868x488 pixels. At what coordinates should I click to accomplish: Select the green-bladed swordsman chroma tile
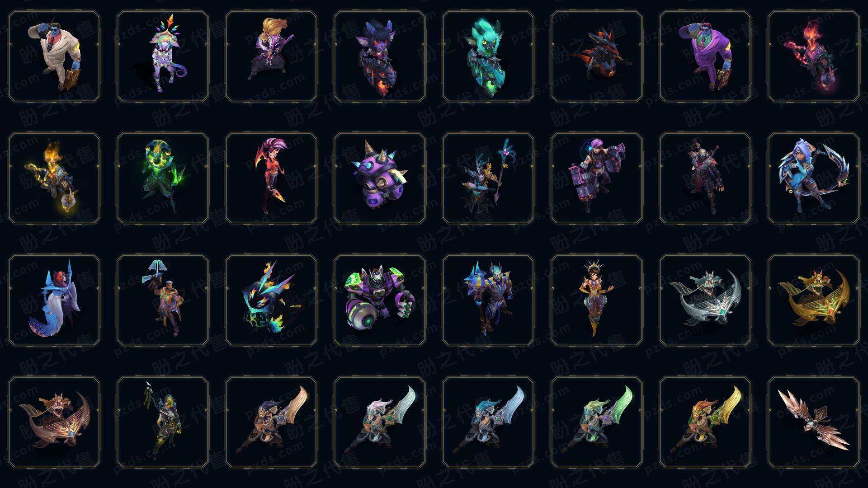[x=597, y=422]
